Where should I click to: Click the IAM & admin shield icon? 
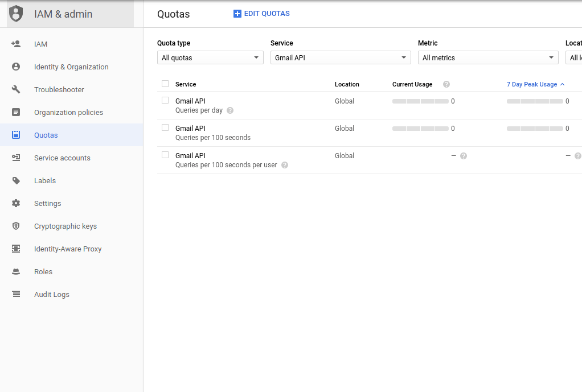click(16, 14)
